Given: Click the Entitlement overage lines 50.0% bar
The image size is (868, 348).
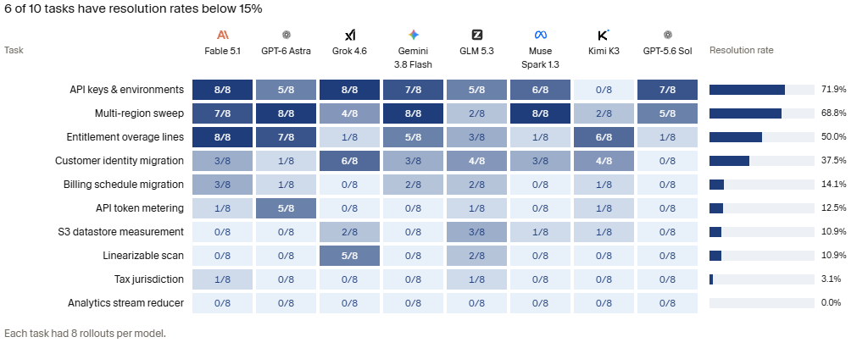Looking at the screenshot, I should (x=736, y=137).
